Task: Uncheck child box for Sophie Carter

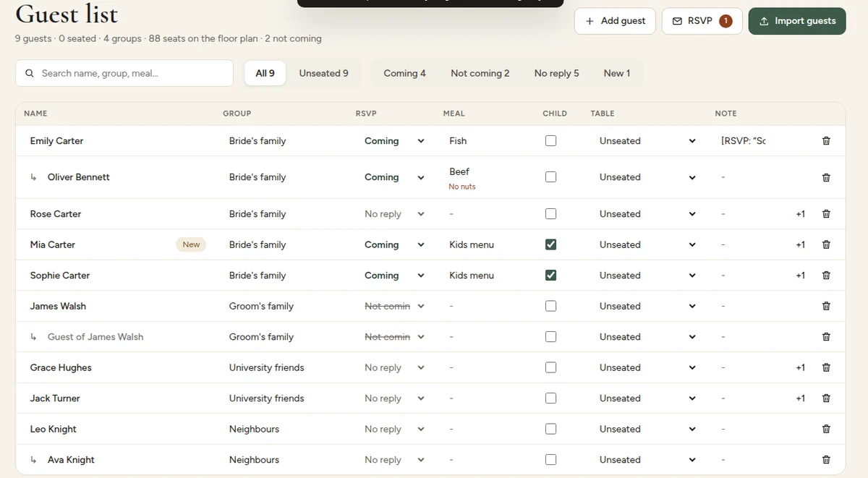Action: 550,276
